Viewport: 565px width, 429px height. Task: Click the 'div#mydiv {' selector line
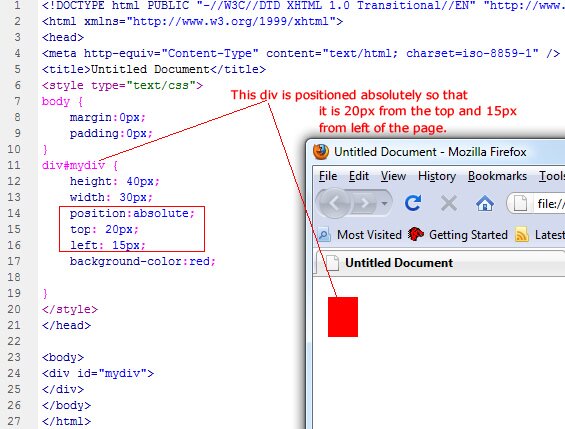(x=80, y=165)
